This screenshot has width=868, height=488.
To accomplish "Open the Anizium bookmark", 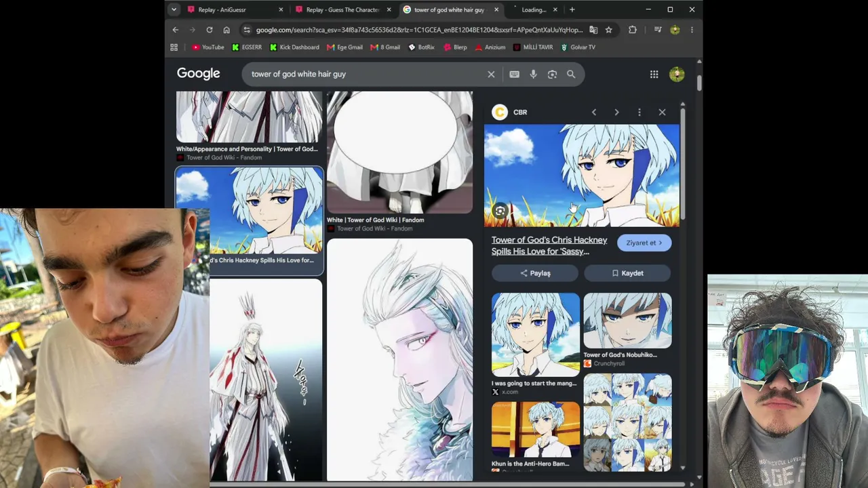I will 490,47.
